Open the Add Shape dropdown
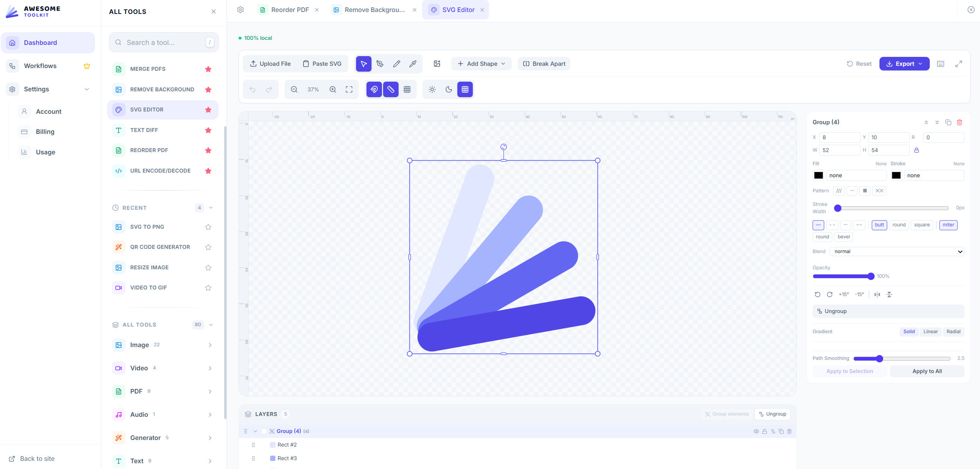 click(x=481, y=63)
